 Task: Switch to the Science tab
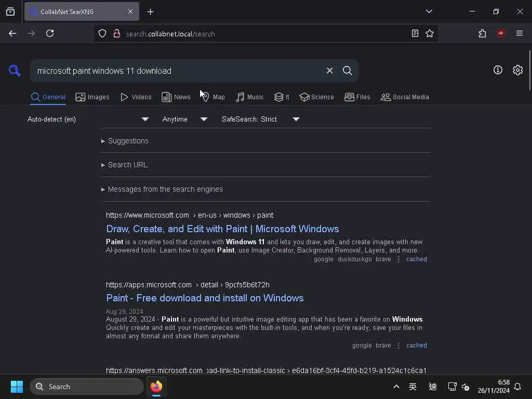tap(316, 97)
